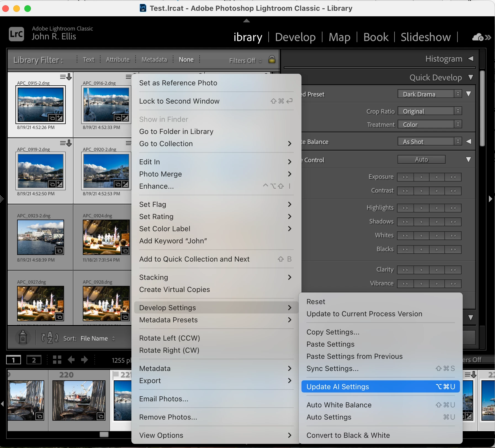This screenshot has width=495, height=448.
Task: Open the White Balance As Shot dropdown
Action: pos(430,141)
